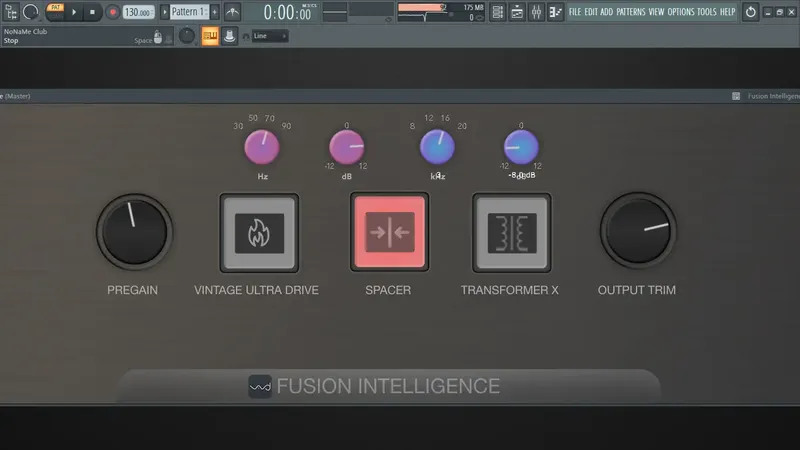This screenshot has height=450, width=800.
Task: Click the pink dB gain knob
Action: [x=346, y=147]
